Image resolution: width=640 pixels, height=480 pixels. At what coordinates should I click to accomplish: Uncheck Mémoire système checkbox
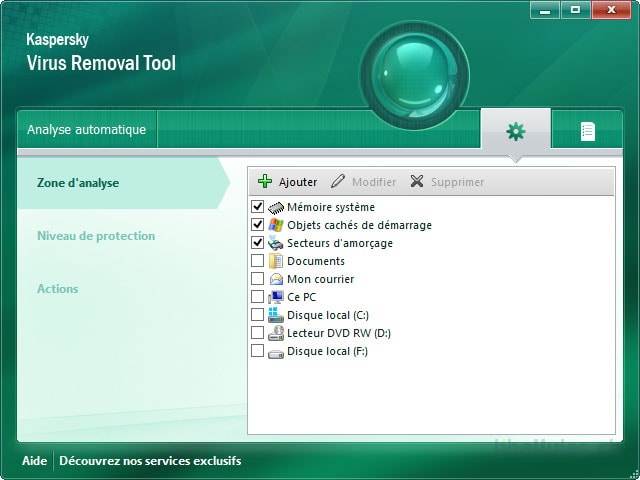point(257,207)
